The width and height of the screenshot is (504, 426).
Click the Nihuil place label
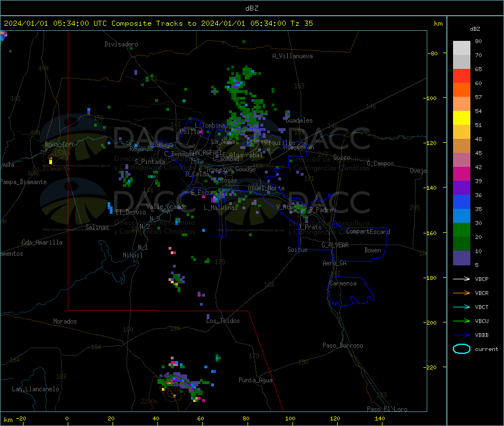133,255
